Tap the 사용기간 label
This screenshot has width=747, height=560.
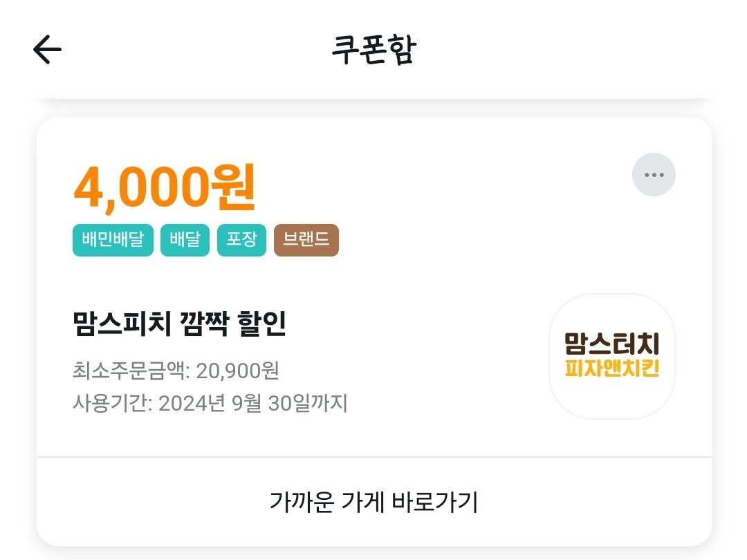point(113,403)
